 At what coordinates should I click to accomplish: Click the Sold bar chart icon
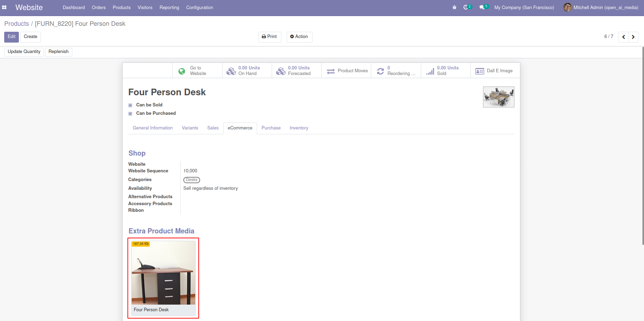tap(430, 71)
